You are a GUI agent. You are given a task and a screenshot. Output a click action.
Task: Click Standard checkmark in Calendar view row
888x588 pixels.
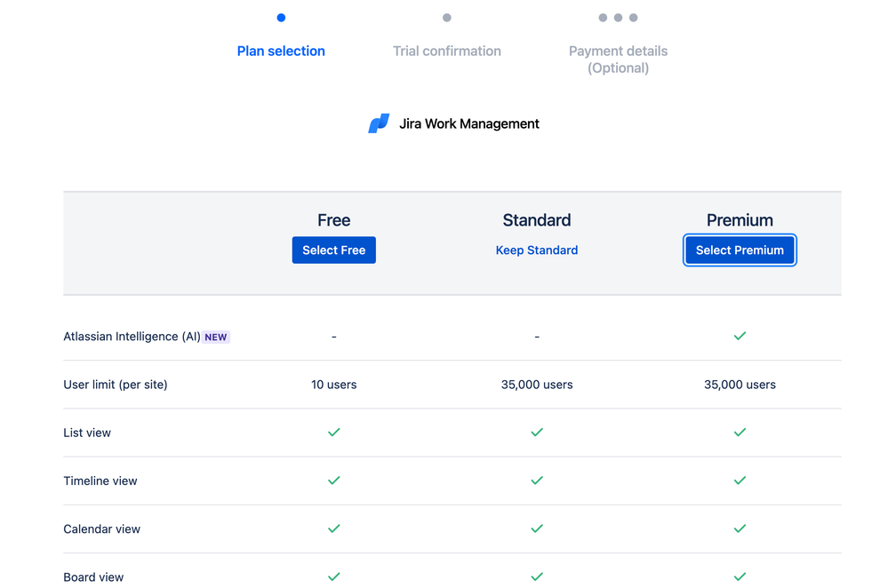click(x=536, y=528)
